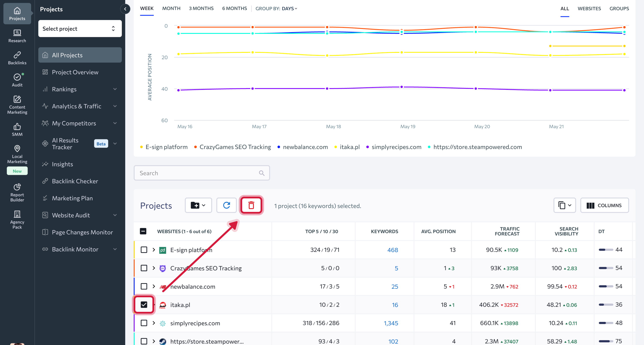Toggle the select-all websites header checkbox

pos(143,231)
